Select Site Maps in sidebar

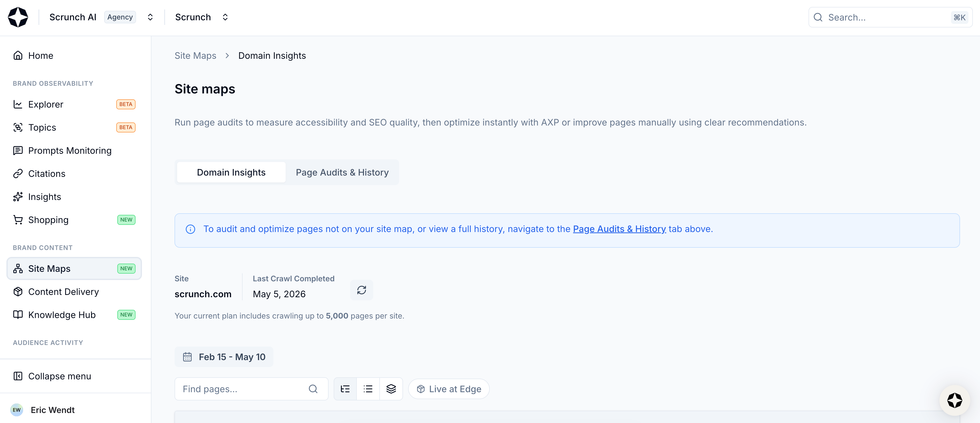[x=74, y=268]
